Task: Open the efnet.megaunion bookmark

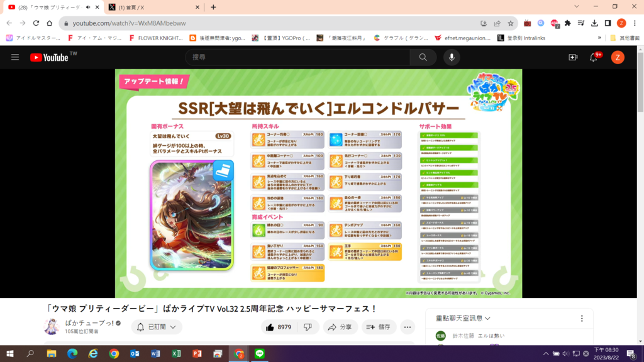Action: point(463,38)
